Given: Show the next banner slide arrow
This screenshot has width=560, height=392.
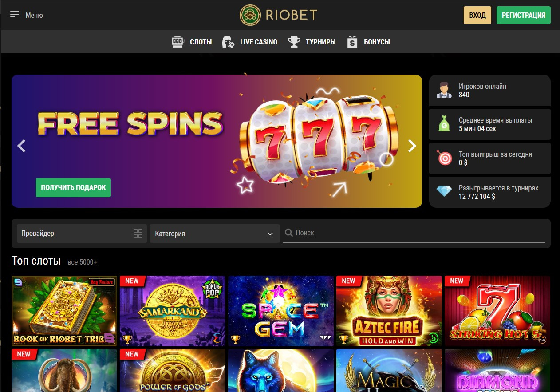Looking at the screenshot, I should pyautogui.click(x=412, y=146).
